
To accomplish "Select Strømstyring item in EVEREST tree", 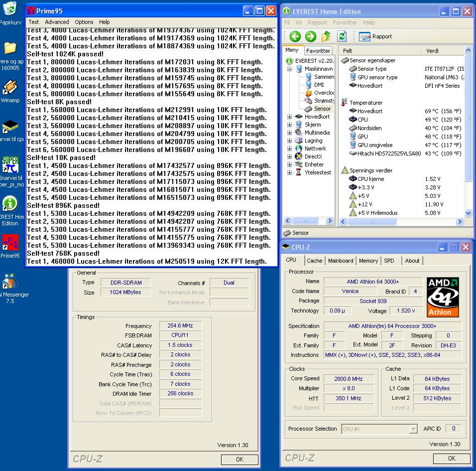I will (x=320, y=101).
